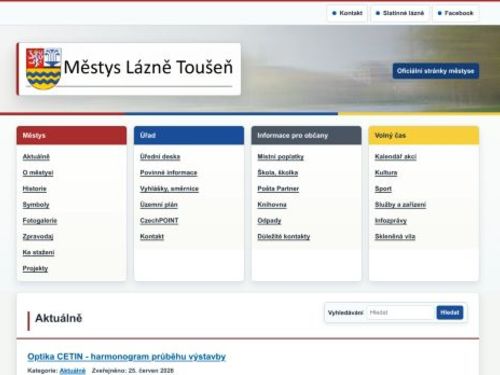Screen dimensions: 500x375
Task: Click the Oficiální stránky městyse button
Action: tap(435, 71)
